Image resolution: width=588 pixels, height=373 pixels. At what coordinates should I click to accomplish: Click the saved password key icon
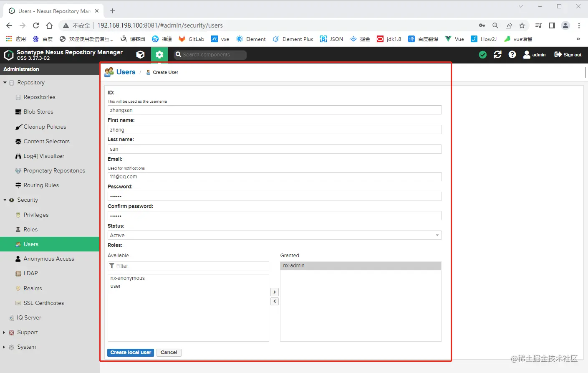[482, 25]
